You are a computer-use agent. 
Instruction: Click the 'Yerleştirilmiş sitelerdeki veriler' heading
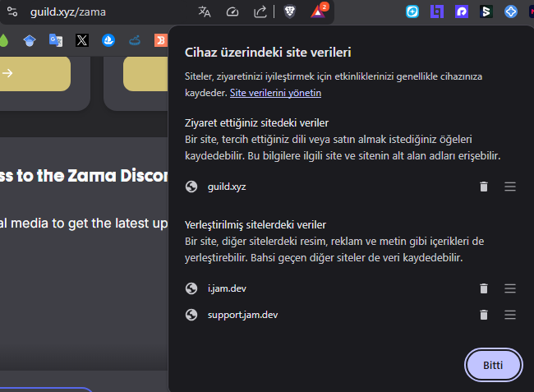point(255,225)
